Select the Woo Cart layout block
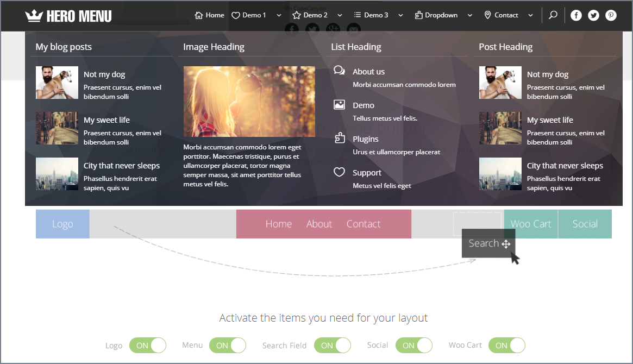The height and width of the screenshot is (364, 633). click(531, 224)
